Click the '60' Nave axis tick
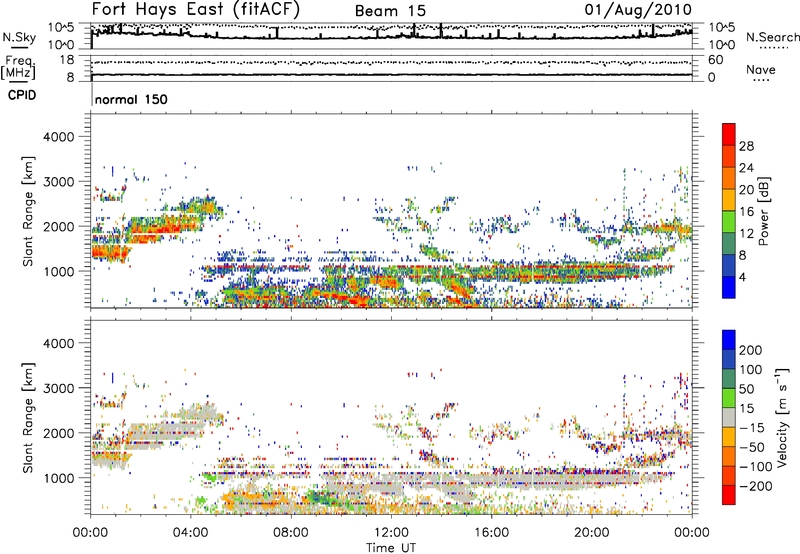This screenshot has width=800, height=554. coord(716,60)
